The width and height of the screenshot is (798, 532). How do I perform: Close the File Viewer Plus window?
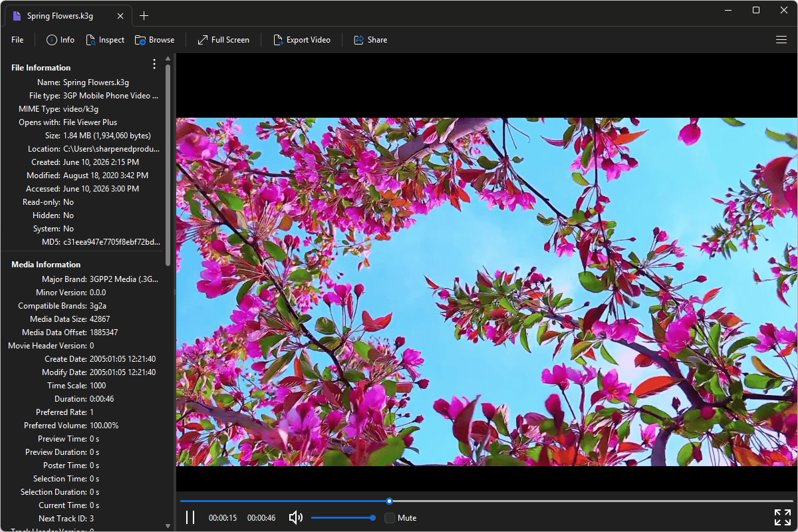point(783,10)
